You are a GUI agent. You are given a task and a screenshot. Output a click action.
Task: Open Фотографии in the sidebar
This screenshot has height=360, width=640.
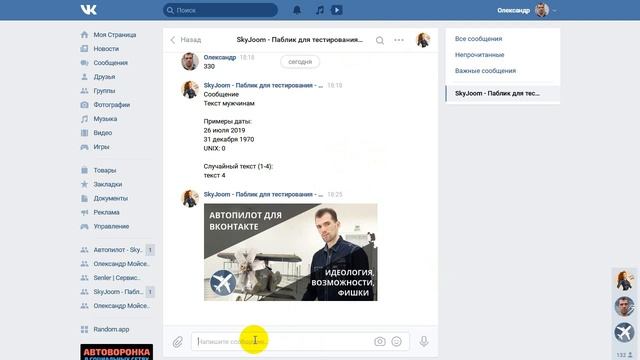click(x=111, y=104)
